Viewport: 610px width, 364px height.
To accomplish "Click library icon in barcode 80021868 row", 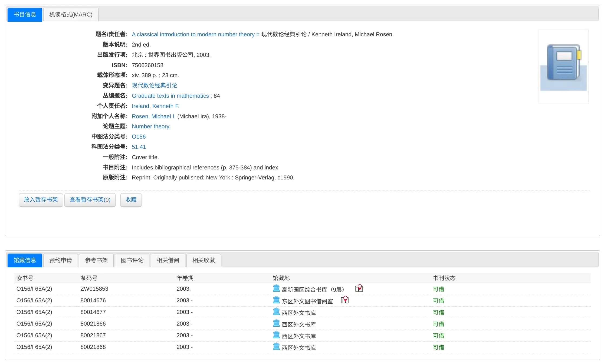I will (276, 347).
